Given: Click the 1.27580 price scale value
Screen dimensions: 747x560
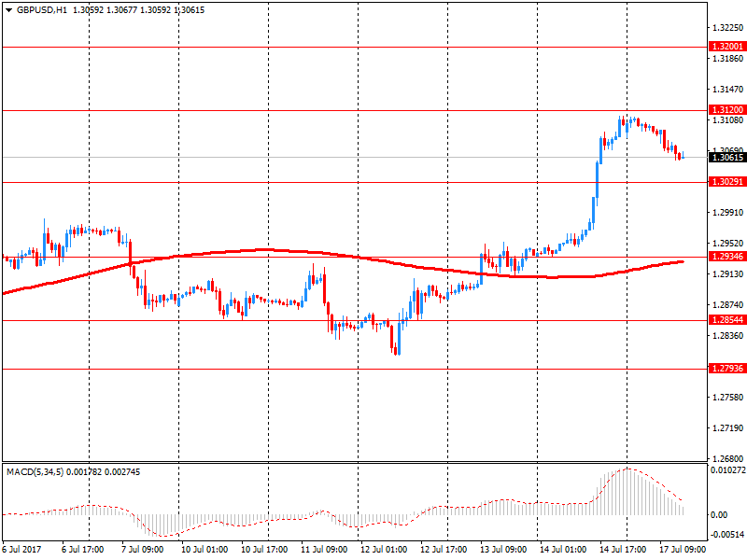Looking at the screenshot, I should tap(727, 398).
